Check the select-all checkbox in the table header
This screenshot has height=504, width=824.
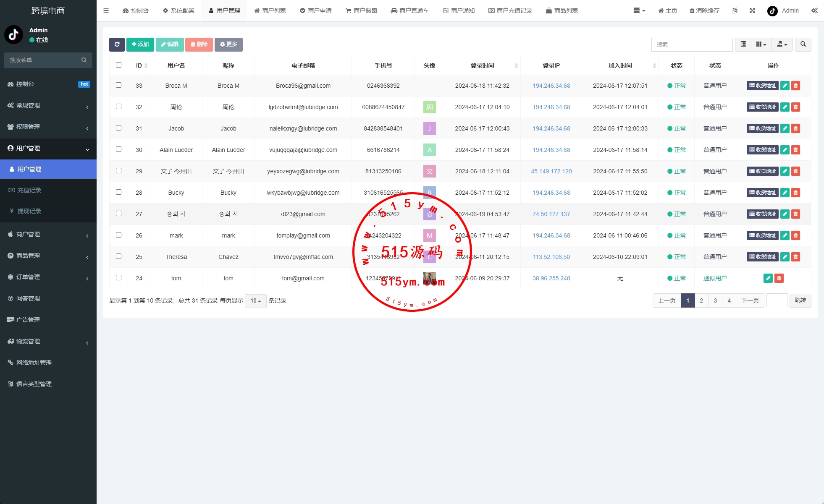click(x=118, y=65)
